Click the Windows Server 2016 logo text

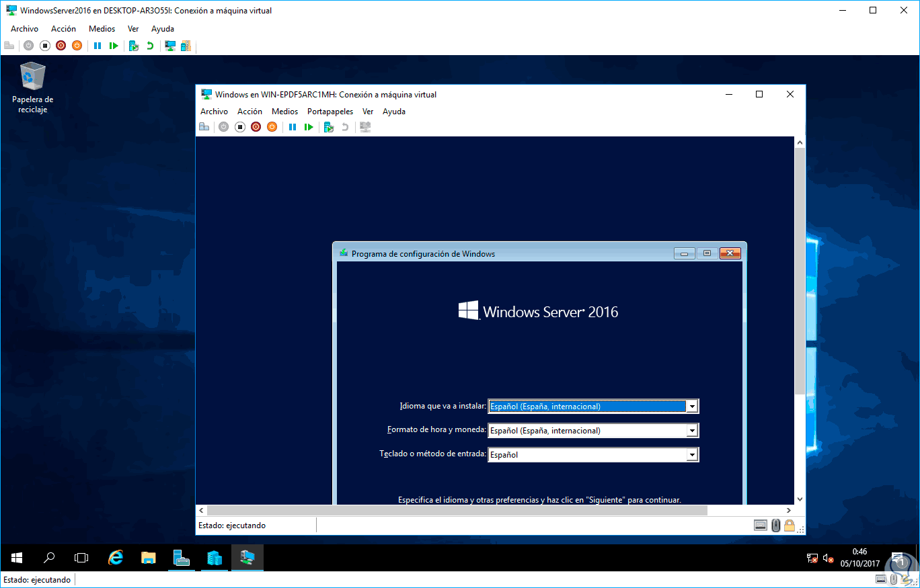tap(551, 312)
